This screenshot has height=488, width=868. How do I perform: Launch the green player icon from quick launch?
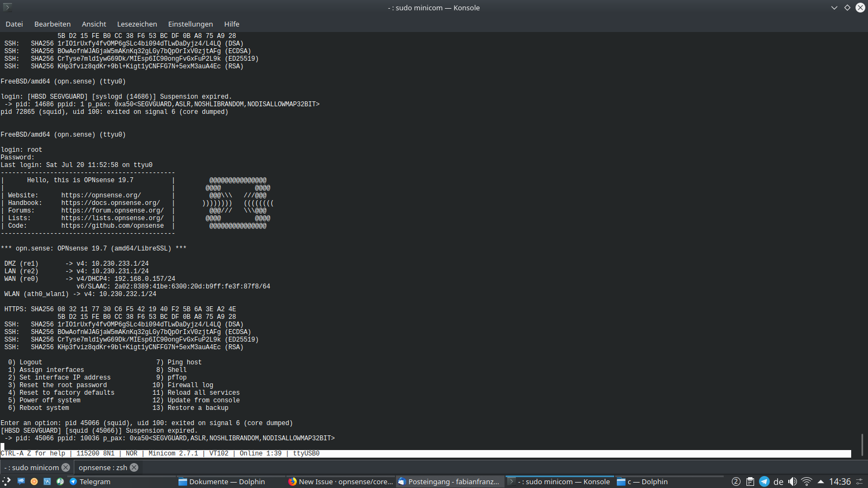pos(60,481)
